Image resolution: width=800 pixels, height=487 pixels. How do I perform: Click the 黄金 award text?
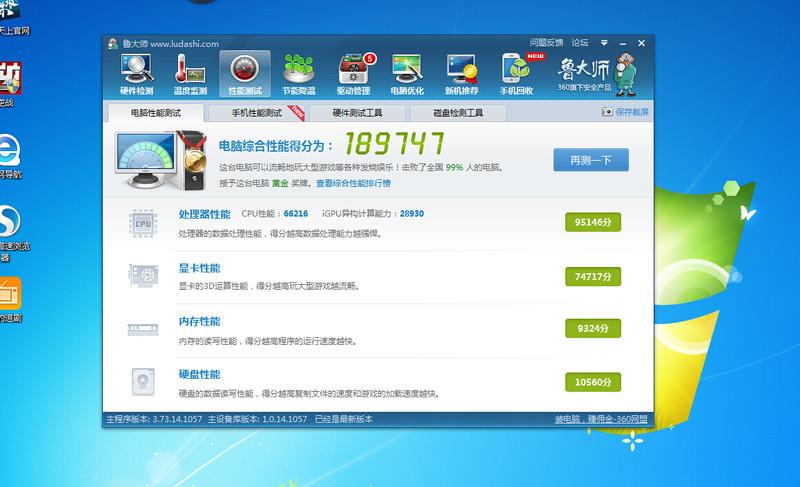point(280,183)
